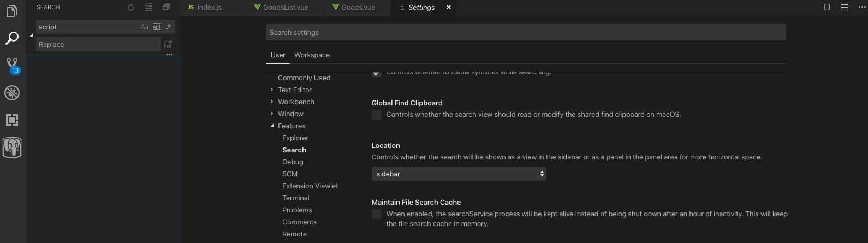Collapse the Features settings section
Viewport: 868px width, 243px height.
point(272,126)
